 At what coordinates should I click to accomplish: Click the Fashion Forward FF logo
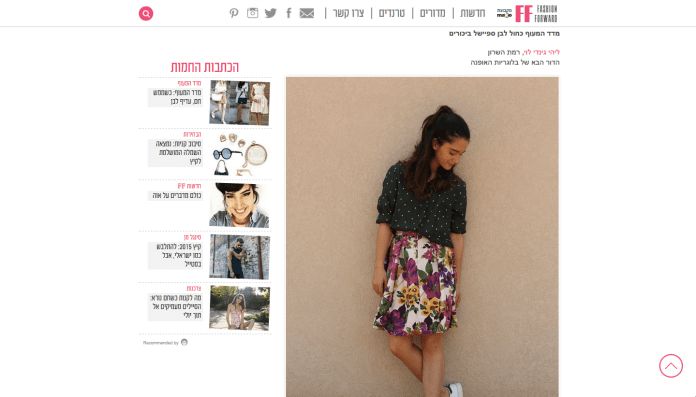[536, 13]
